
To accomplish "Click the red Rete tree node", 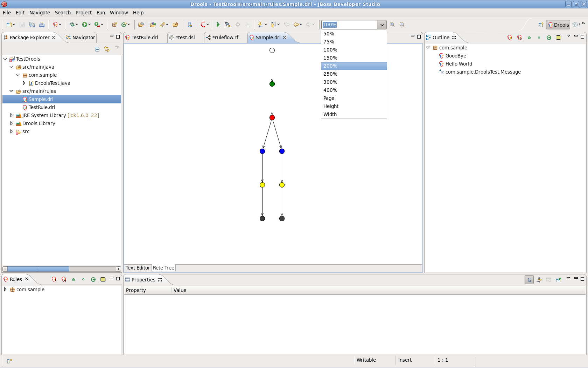I will (x=272, y=117).
